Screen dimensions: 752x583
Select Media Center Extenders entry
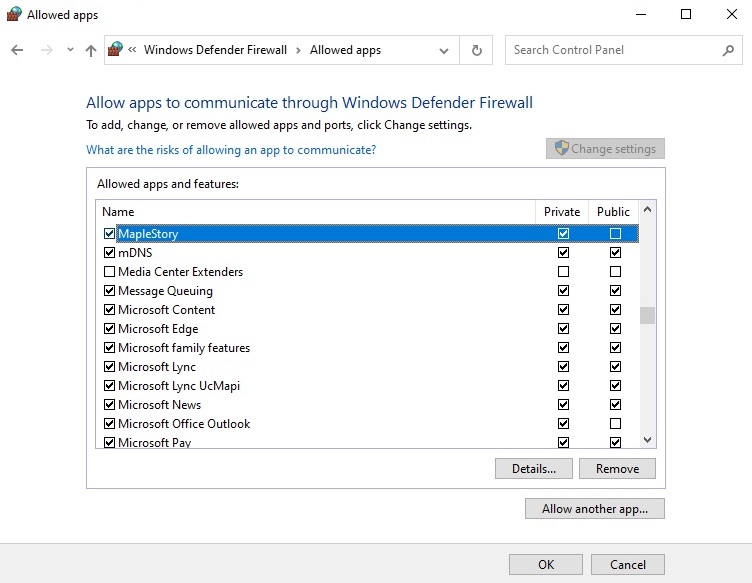[x=181, y=272]
